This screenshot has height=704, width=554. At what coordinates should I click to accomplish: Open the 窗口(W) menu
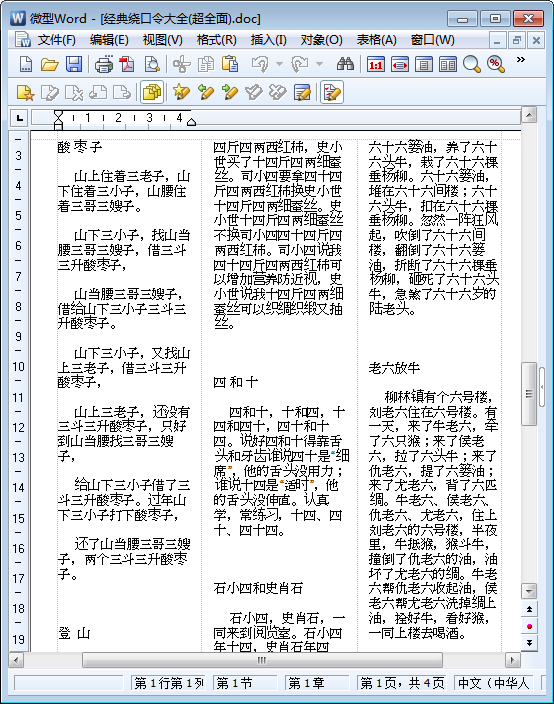click(x=432, y=40)
